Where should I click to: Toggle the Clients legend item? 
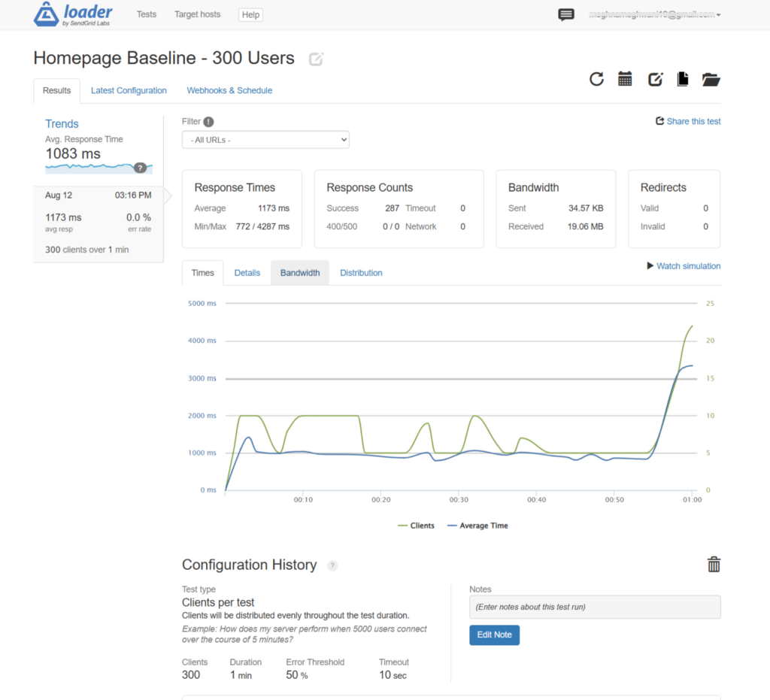pos(416,526)
